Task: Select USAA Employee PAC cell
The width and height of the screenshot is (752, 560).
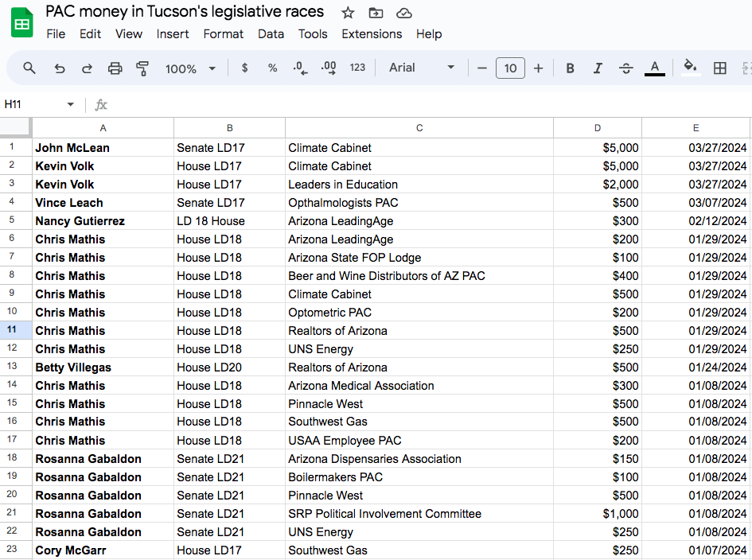Action: pyautogui.click(x=419, y=441)
